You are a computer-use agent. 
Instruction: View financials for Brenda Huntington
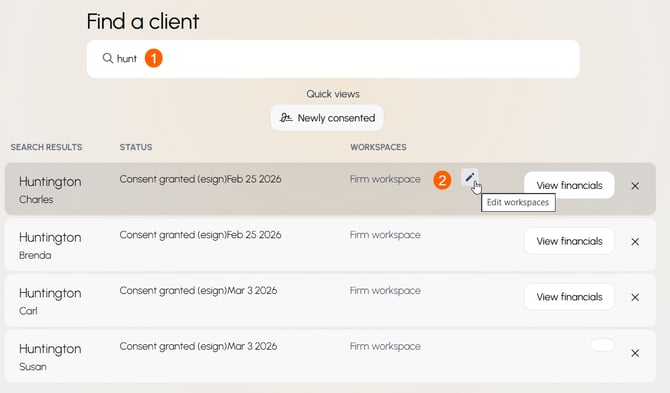[x=569, y=241]
